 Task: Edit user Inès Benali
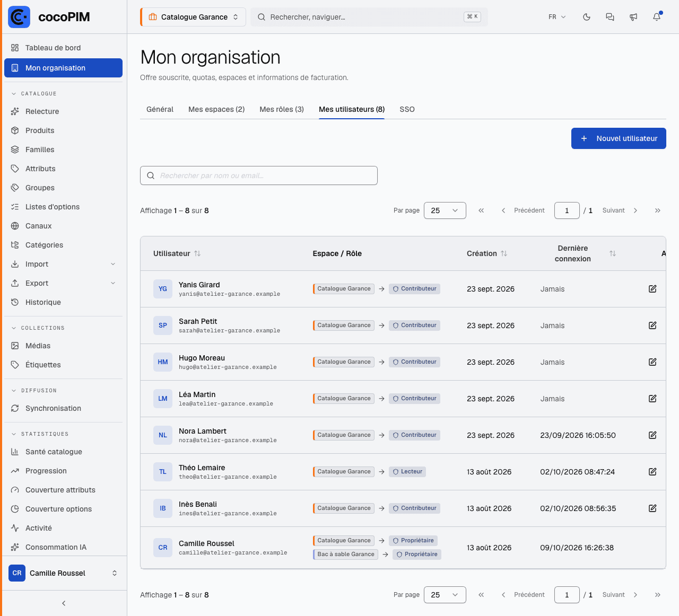click(x=652, y=508)
